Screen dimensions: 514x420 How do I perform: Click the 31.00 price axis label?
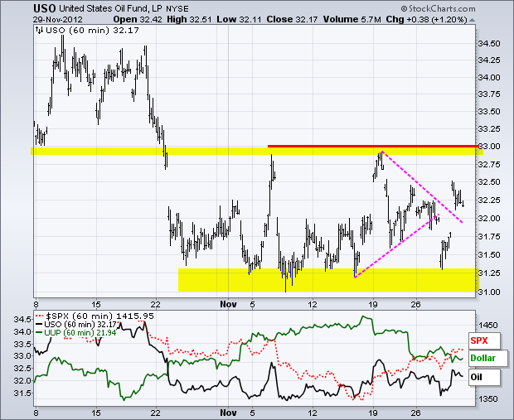[x=489, y=292]
